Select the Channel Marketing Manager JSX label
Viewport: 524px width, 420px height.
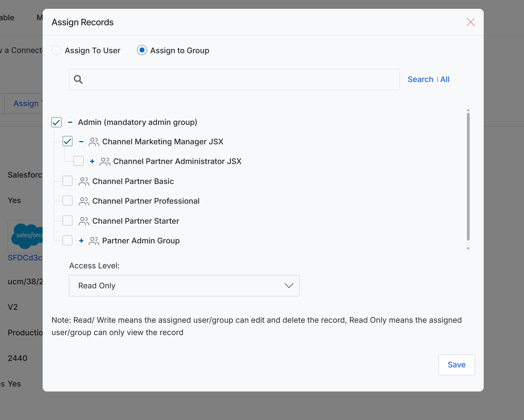163,142
